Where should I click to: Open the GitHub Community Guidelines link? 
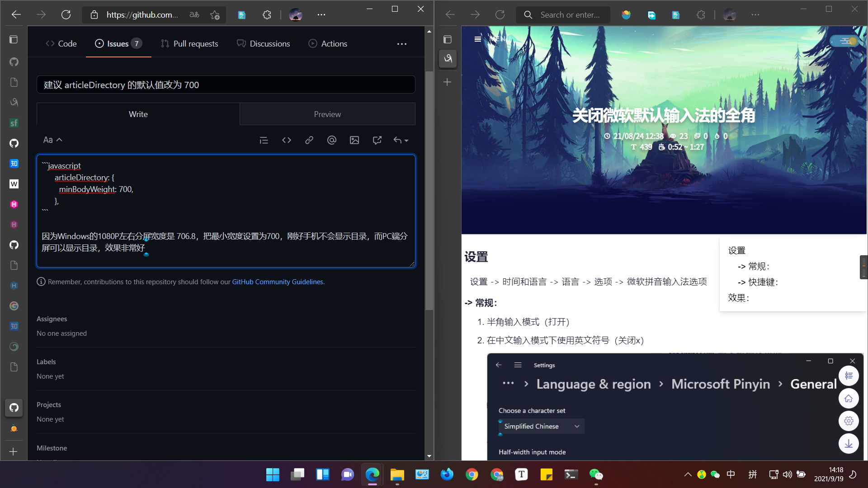(277, 282)
